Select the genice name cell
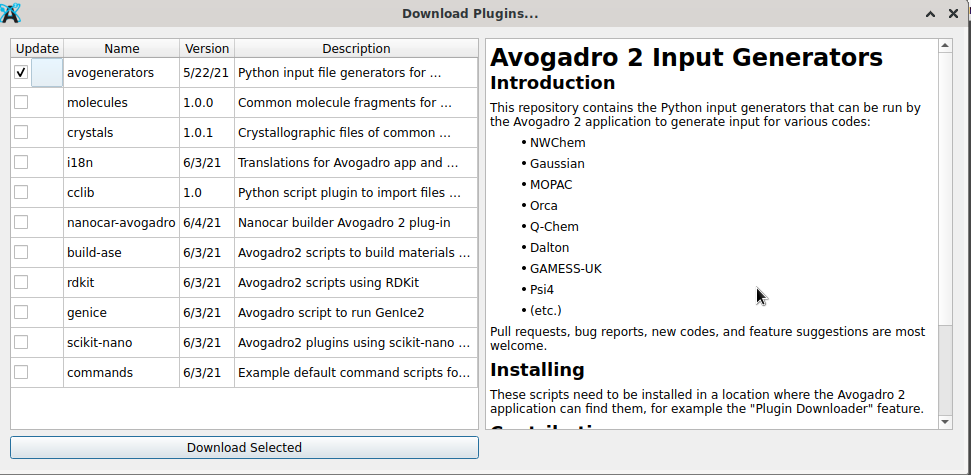 coord(121,312)
